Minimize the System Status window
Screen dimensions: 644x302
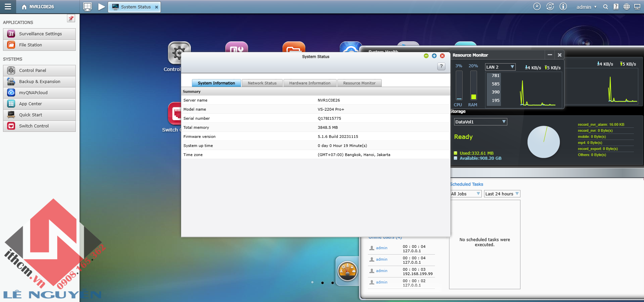point(426,56)
